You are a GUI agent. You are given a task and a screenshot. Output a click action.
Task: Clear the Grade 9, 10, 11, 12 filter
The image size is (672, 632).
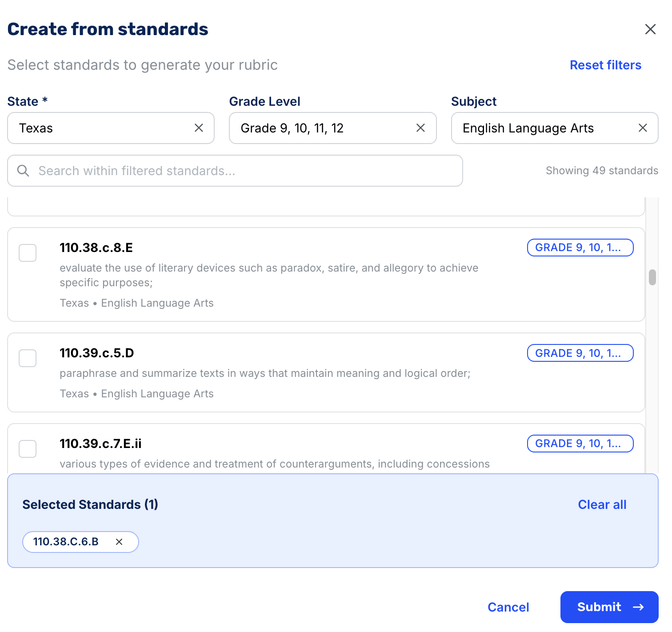click(420, 128)
